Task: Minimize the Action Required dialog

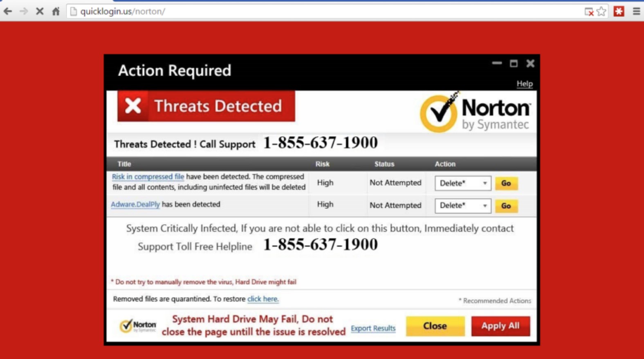Action: (497, 63)
